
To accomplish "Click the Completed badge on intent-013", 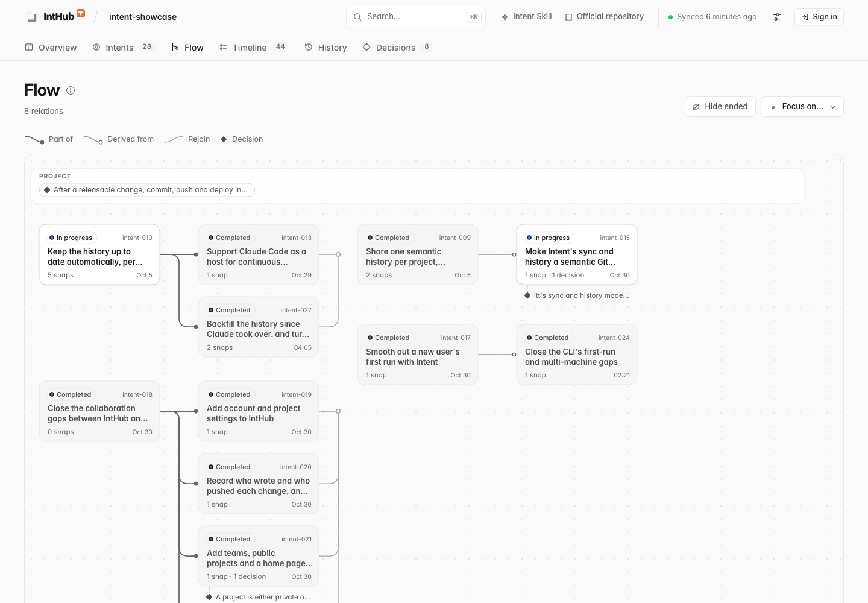I will [x=229, y=238].
